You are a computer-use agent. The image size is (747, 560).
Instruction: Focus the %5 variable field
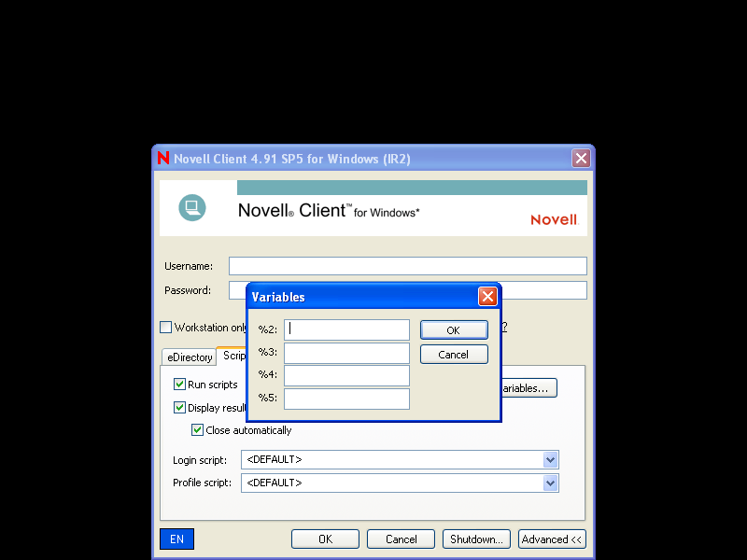pyautogui.click(x=346, y=399)
